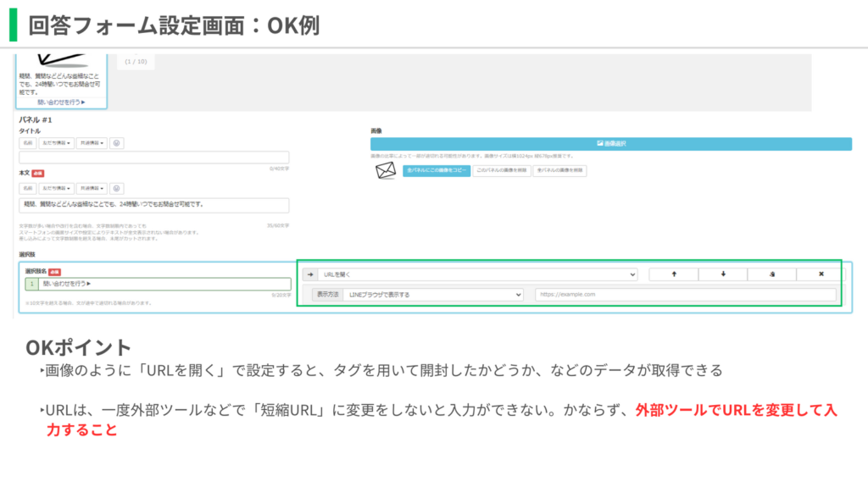Click the https://example.com URL input field

(x=685, y=295)
